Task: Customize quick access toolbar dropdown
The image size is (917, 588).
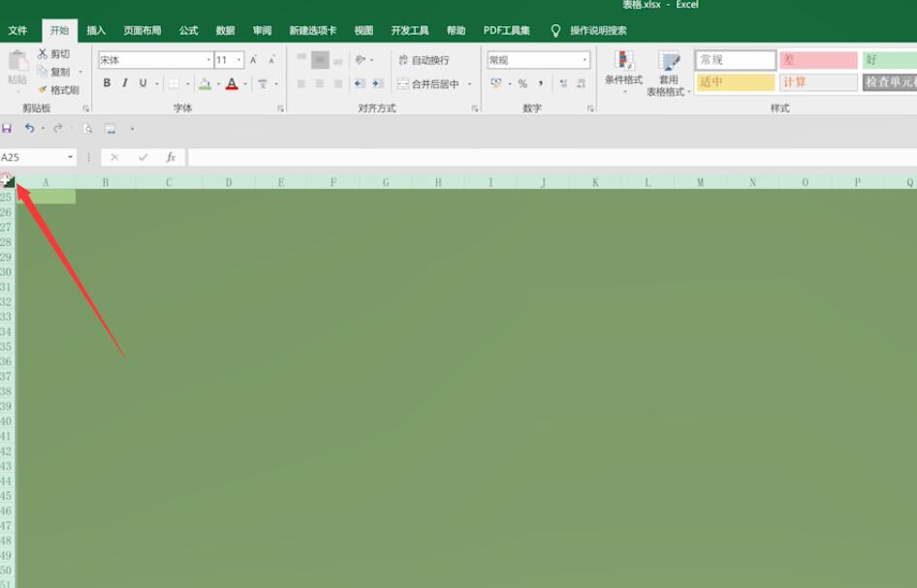Action: (132, 129)
